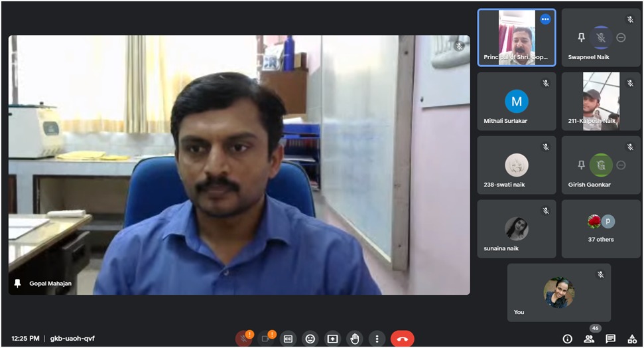This screenshot has width=644, height=348.
Task: Toggle the camera button in bottom toolbar
Action: coord(266,339)
